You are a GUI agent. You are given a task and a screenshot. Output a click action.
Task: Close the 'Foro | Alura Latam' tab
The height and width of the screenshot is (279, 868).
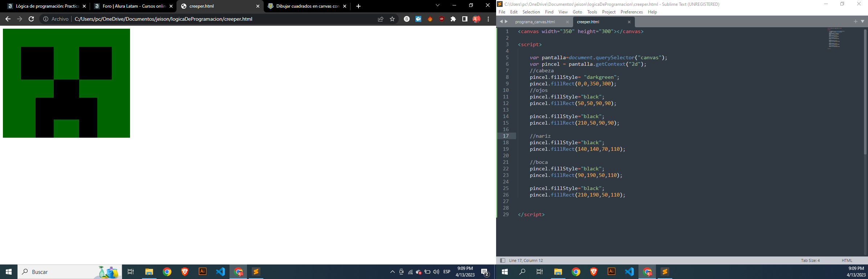coord(171,6)
